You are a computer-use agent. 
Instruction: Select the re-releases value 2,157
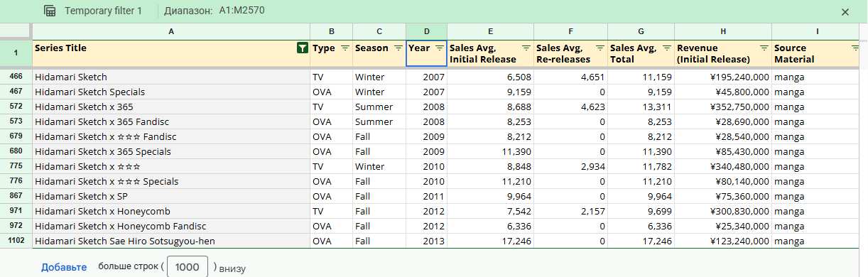tap(570, 211)
